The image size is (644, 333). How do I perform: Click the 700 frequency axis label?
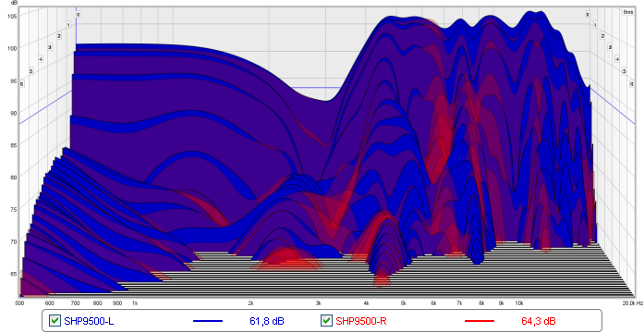75,303
